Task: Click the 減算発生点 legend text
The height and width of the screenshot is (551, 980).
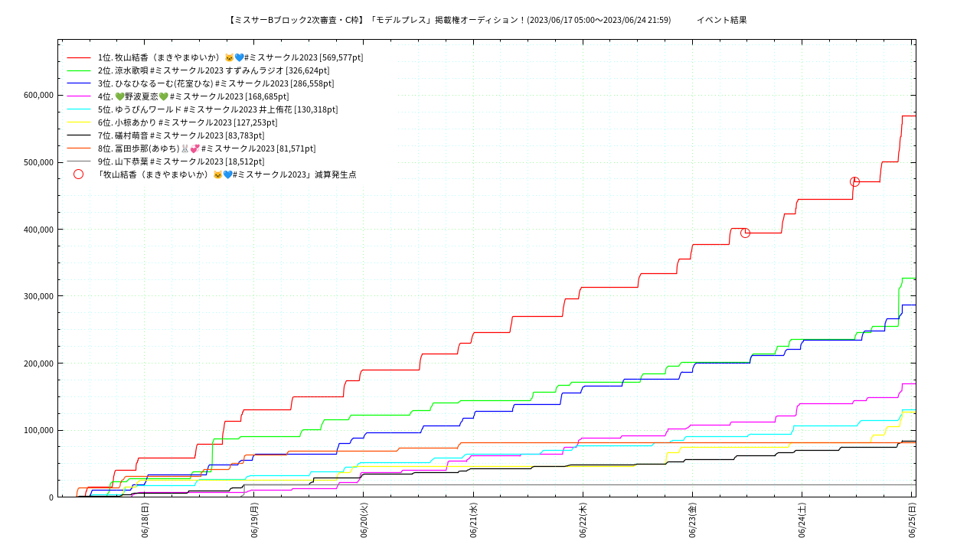Action: pyautogui.click(x=335, y=174)
